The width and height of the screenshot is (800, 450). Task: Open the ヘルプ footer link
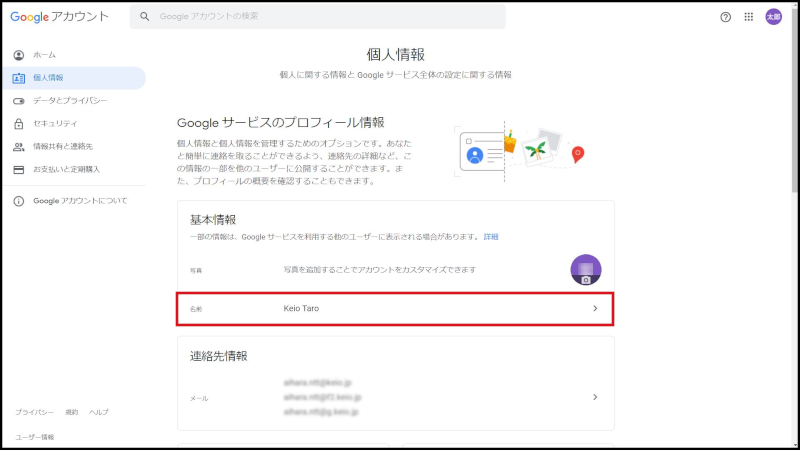pyautogui.click(x=99, y=412)
